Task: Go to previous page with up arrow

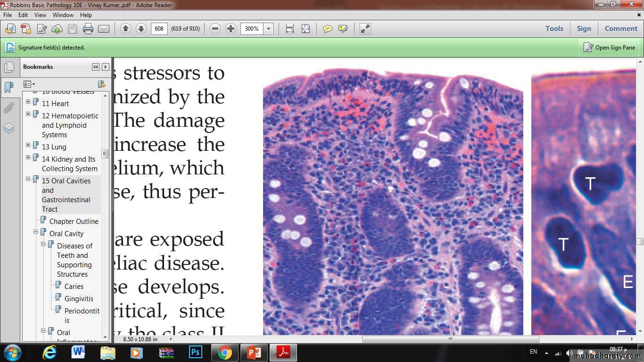Action: 125,29
